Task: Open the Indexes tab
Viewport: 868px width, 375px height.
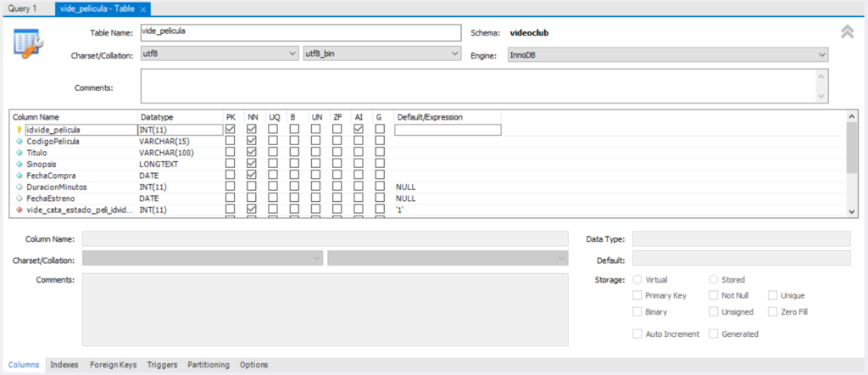Action: pos(64,365)
